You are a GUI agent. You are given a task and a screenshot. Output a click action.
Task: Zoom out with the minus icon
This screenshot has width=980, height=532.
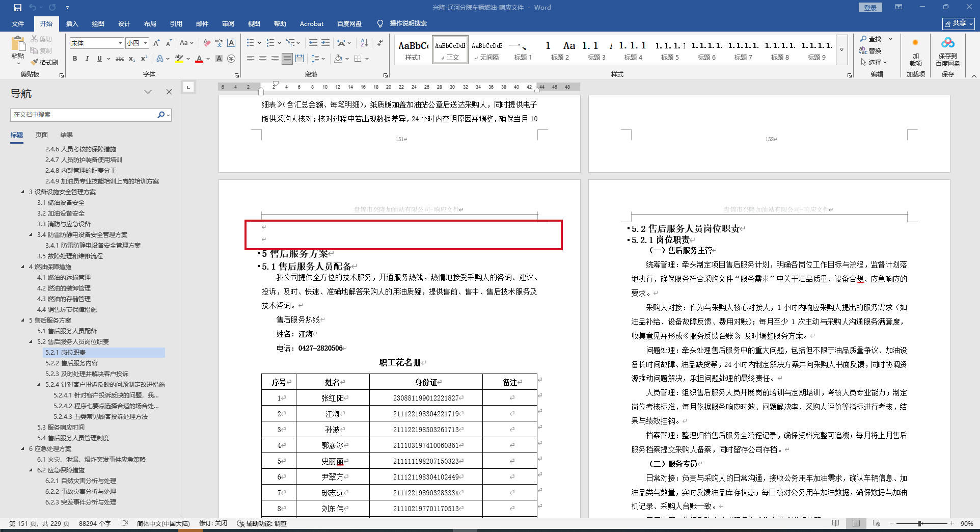pyautogui.click(x=892, y=523)
